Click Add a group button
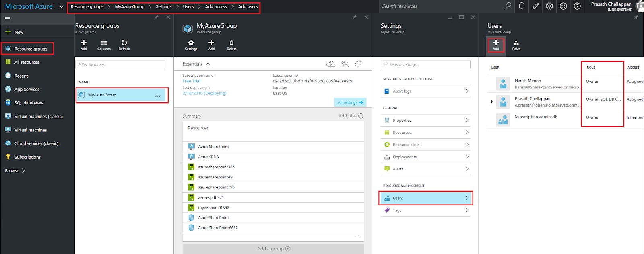Viewport: 644px width, 254px height. point(273,249)
